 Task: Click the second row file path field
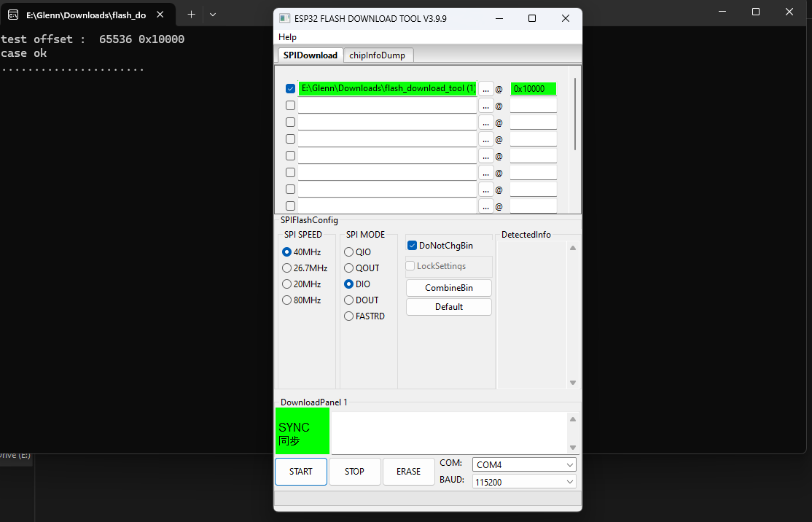[x=387, y=106]
